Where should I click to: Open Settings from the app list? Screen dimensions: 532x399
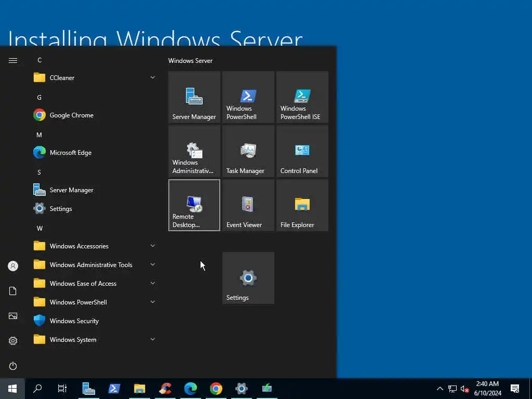coord(95,209)
